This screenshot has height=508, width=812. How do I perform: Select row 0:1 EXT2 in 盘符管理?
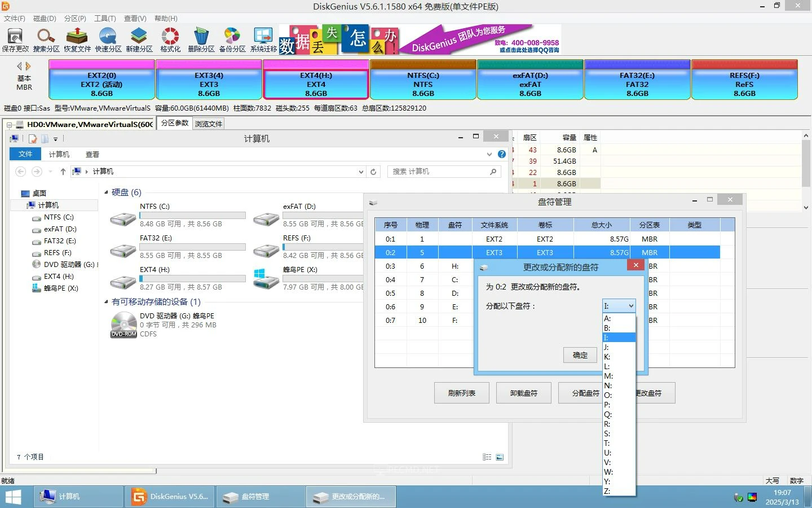coord(548,239)
